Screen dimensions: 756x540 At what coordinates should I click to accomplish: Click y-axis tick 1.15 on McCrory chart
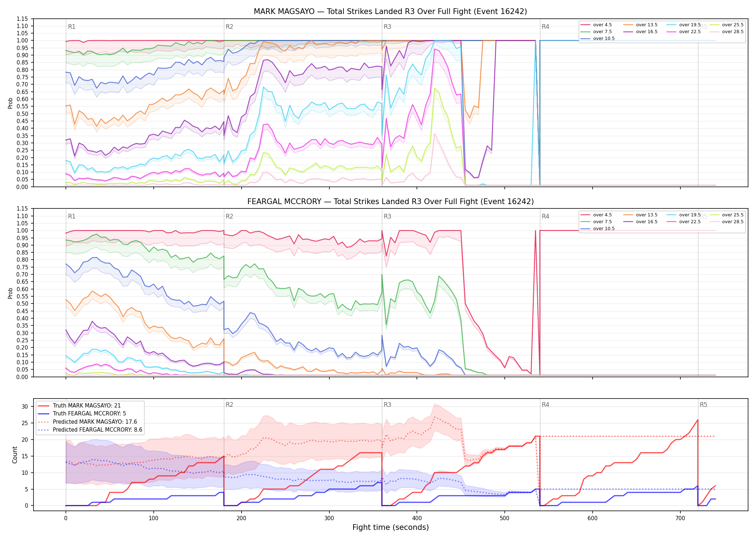(22, 208)
